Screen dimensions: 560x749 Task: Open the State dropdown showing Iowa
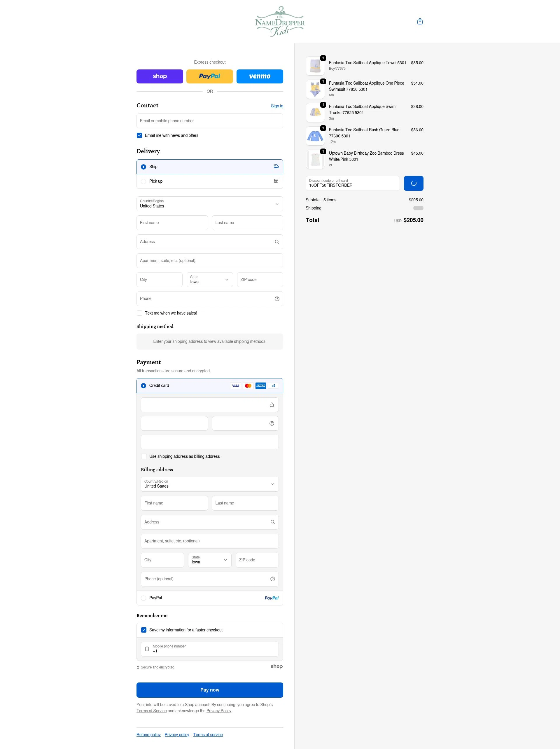coord(210,280)
